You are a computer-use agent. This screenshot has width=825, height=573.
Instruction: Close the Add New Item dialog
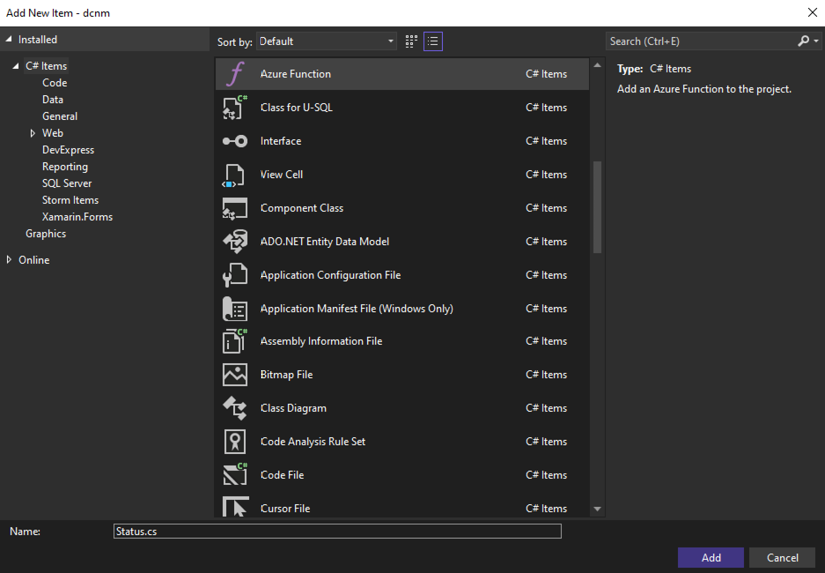[812, 13]
